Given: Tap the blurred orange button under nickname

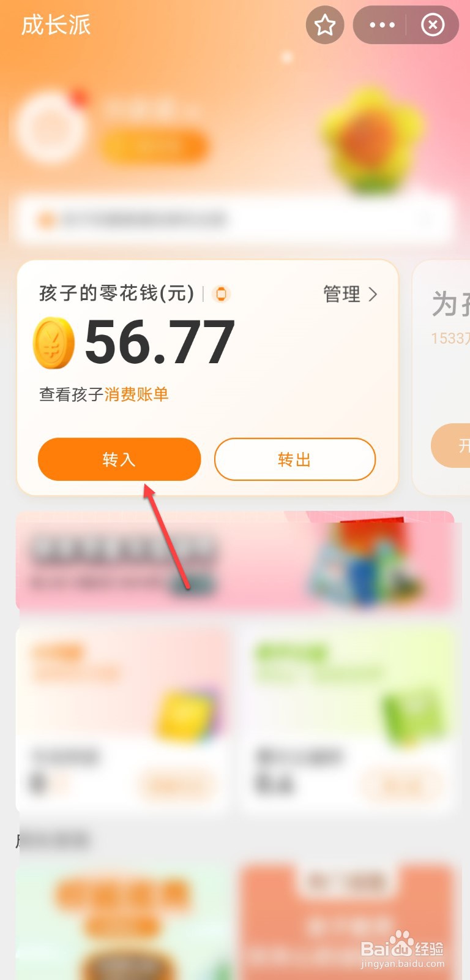Looking at the screenshot, I should point(153,147).
